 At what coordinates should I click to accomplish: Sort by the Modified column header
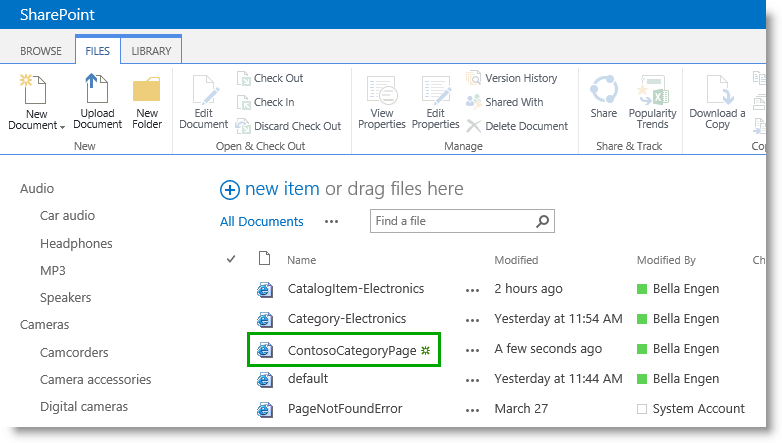(516, 260)
